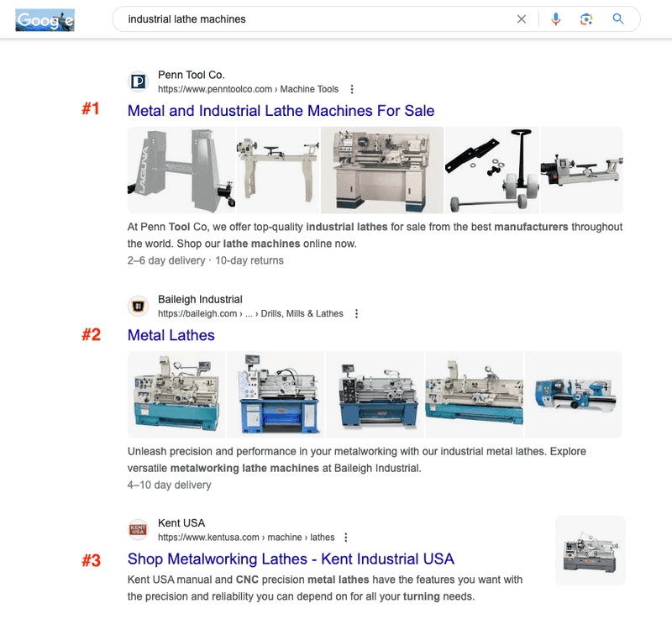The width and height of the screenshot is (672, 619).
Task: View first Baileigh teal lathe thumbnail
Action: point(176,395)
